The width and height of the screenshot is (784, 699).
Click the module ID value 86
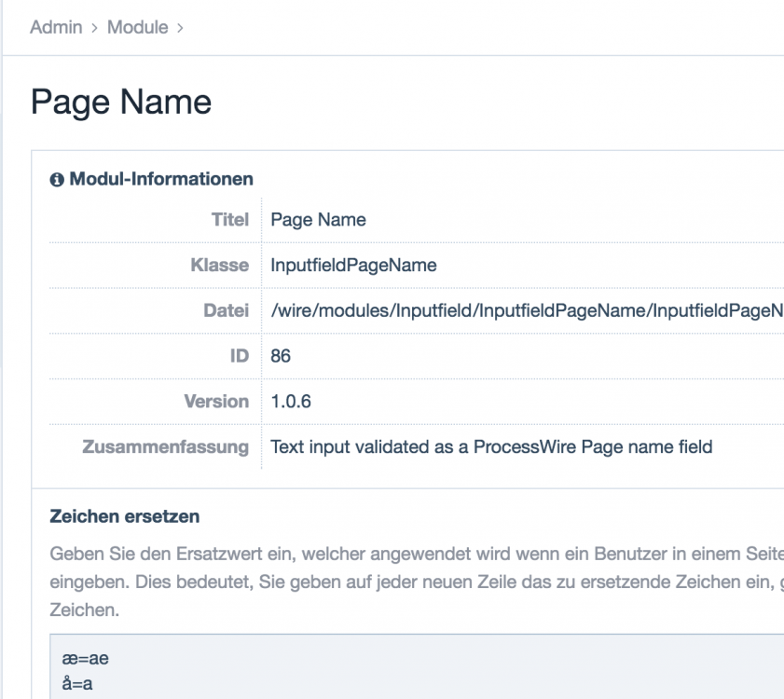click(x=278, y=356)
